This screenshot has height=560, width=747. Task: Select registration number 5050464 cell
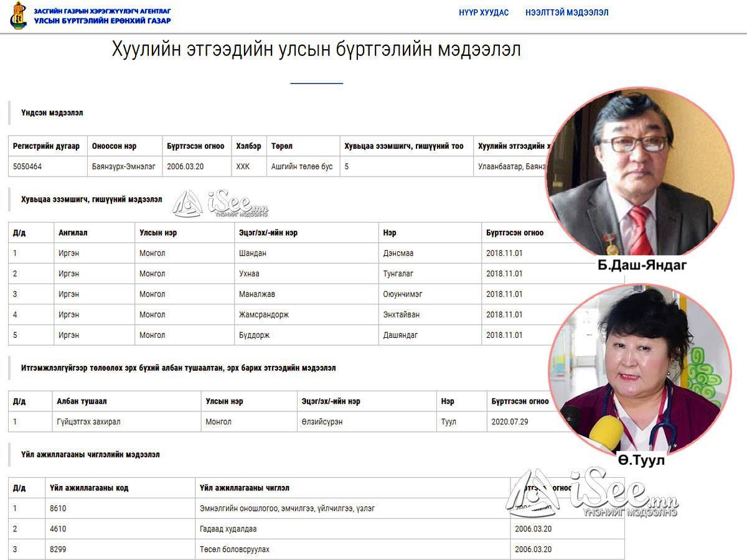(x=47, y=167)
